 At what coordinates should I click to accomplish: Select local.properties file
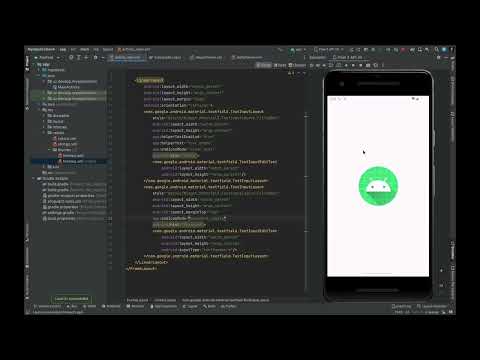pyautogui.click(x=59, y=218)
